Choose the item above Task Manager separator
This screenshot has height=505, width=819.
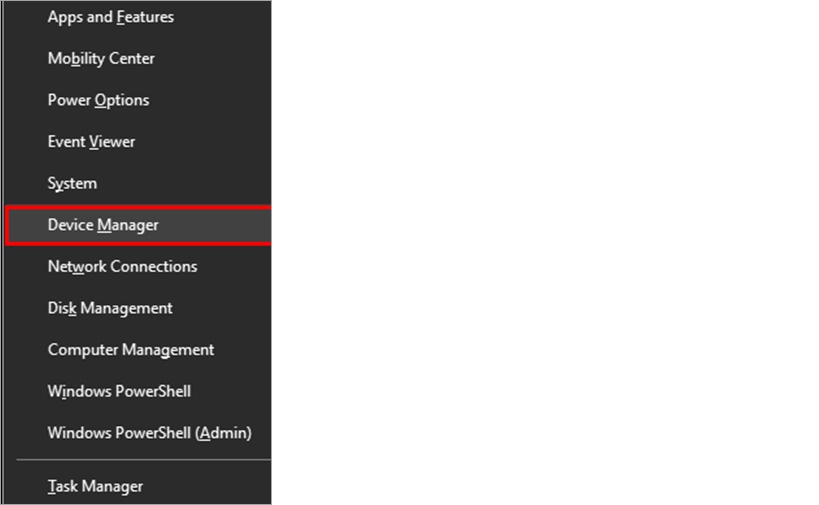click(138, 433)
